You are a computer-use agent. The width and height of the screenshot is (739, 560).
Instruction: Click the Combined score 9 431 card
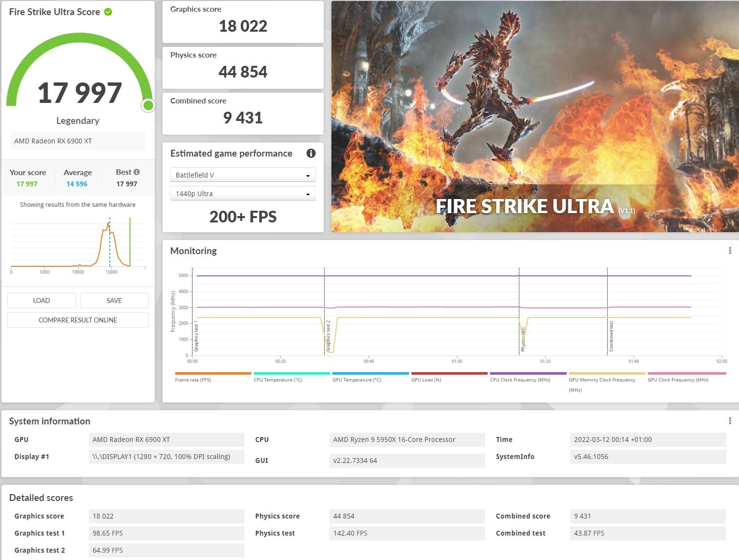(x=243, y=114)
